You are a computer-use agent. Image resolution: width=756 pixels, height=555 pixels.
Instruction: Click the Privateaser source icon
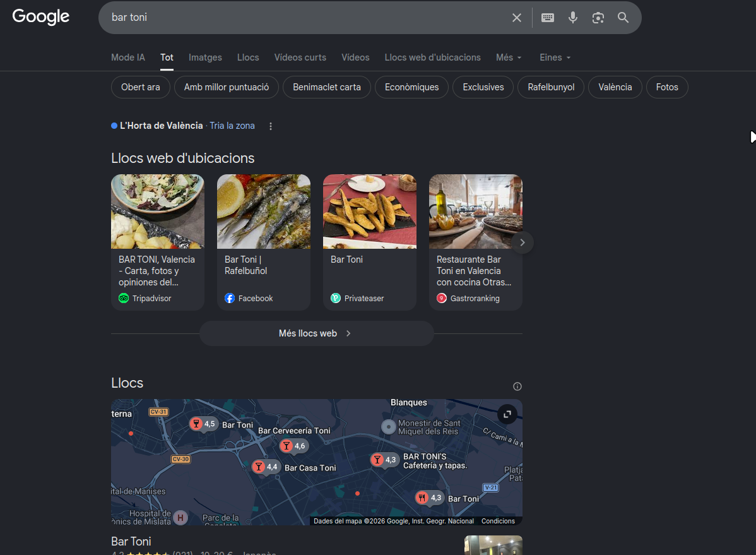[336, 298]
